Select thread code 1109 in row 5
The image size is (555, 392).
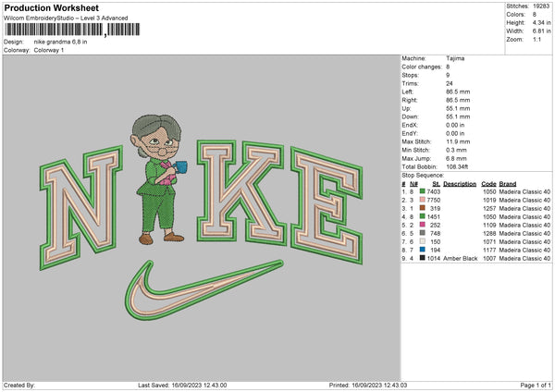point(489,225)
